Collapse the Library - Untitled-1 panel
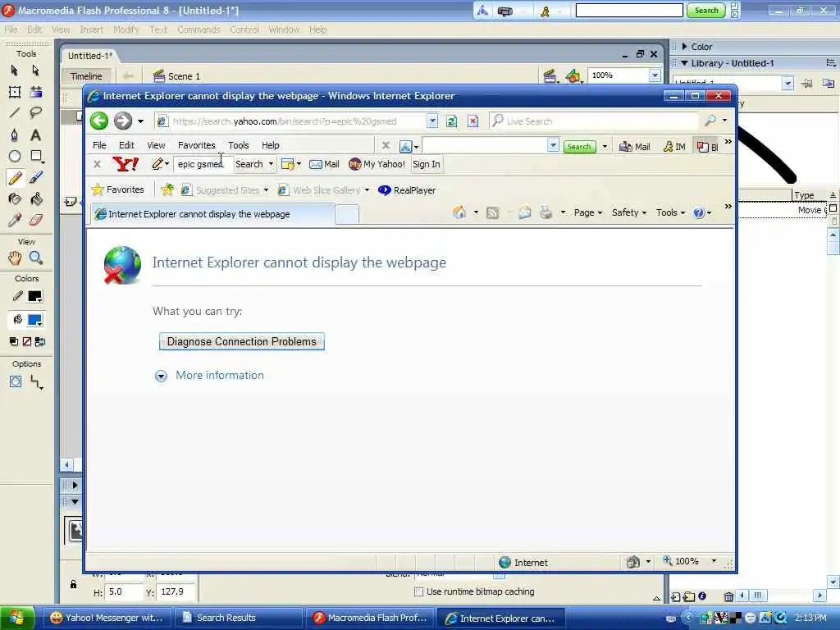The width and height of the screenshot is (840, 630). [x=684, y=63]
